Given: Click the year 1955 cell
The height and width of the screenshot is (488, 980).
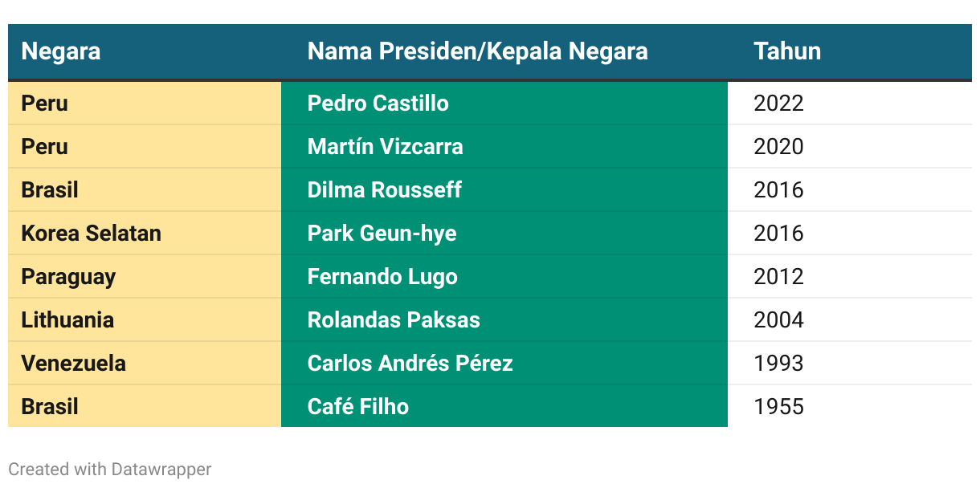Looking at the screenshot, I should (x=850, y=407).
